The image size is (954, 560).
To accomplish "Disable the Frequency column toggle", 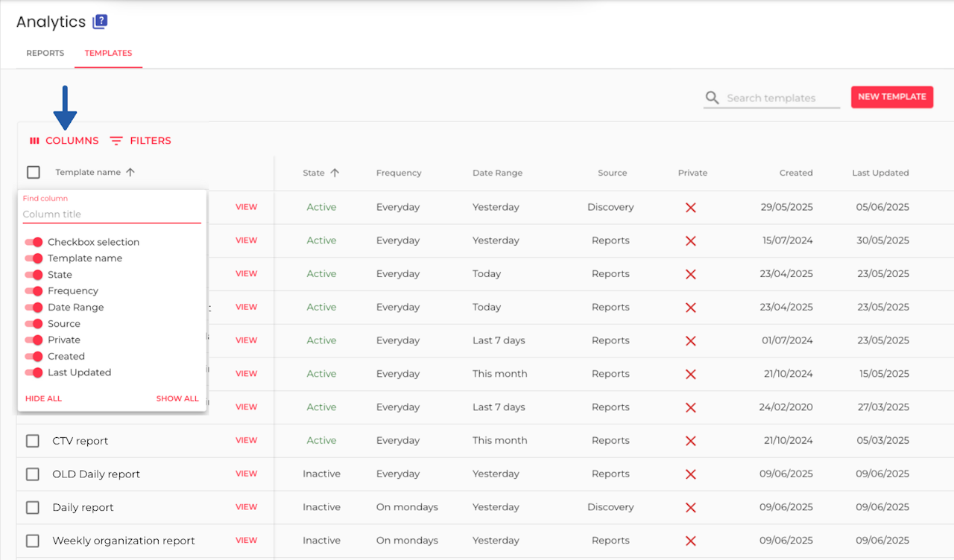I will [34, 291].
